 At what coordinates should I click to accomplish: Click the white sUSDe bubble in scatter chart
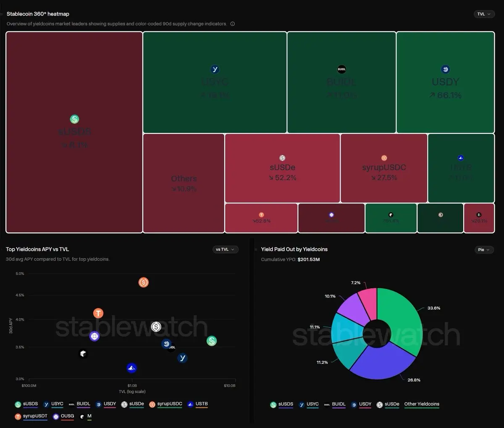pos(156,326)
